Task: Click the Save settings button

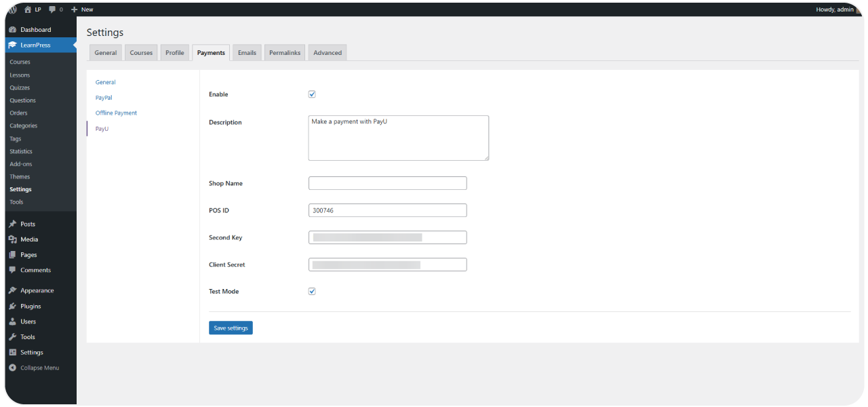Action: (x=231, y=328)
